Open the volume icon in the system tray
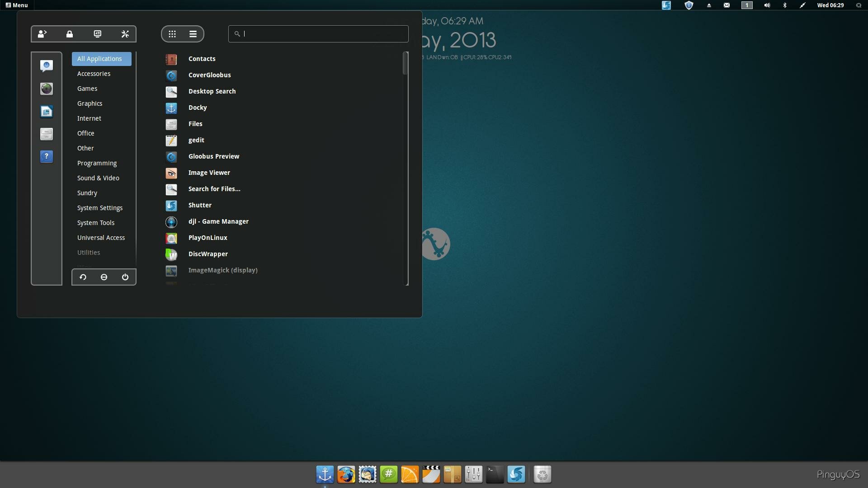 coord(766,5)
